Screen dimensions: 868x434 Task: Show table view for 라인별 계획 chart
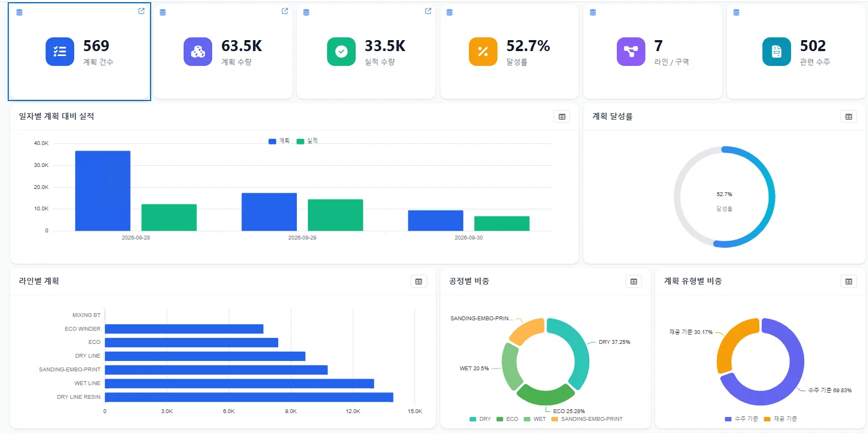pyautogui.click(x=419, y=281)
